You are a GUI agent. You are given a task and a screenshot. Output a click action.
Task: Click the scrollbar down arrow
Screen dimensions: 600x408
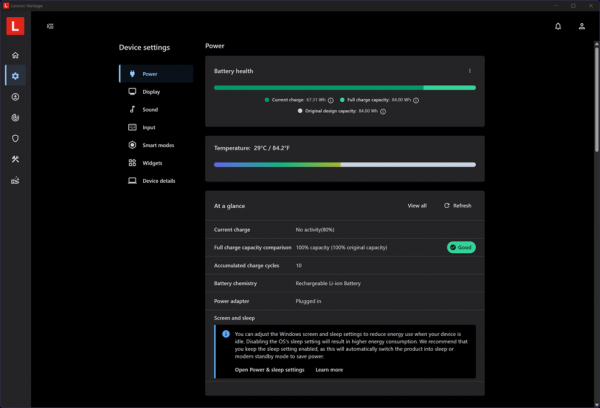[x=597, y=405]
